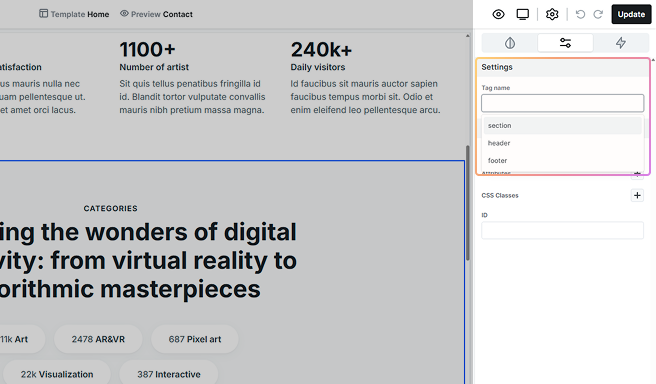Select 'header' from tag name list
656x384 pixels.
[x=562, y=143]
